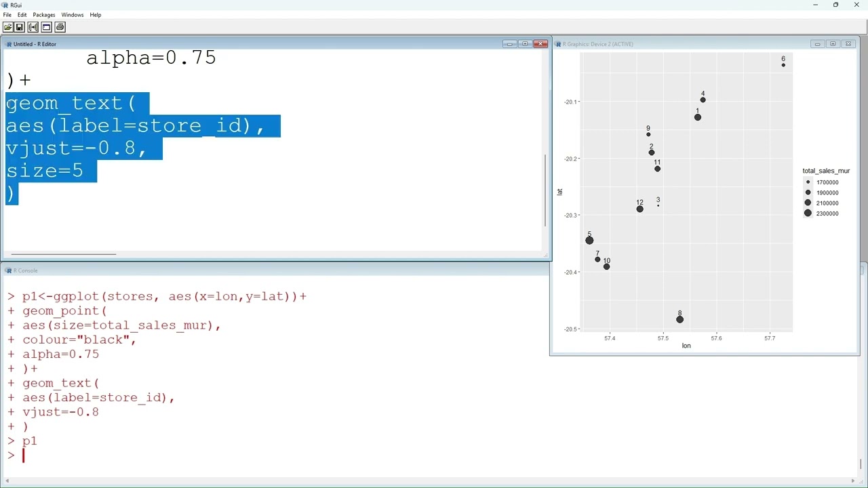Screen dimensions: 868x488
Task: Click the console line starting 'p1<-ggplot(stores'
Action: tap(157, 296)
